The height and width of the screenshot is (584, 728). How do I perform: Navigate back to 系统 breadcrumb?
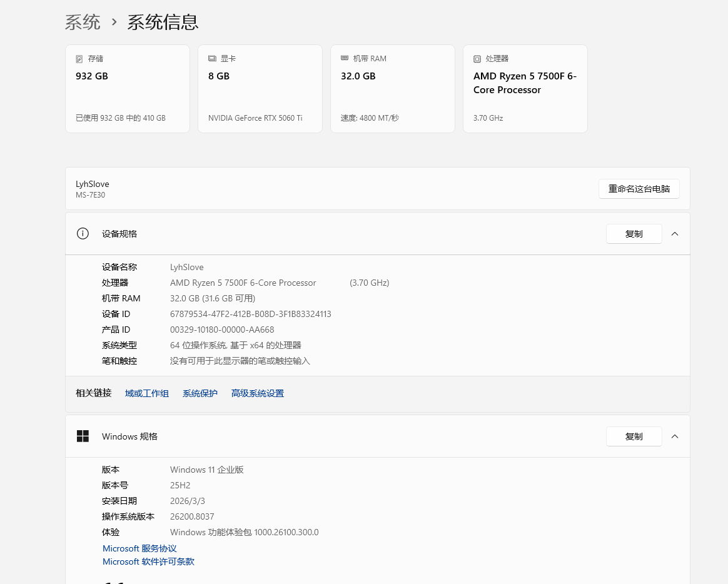83,23
